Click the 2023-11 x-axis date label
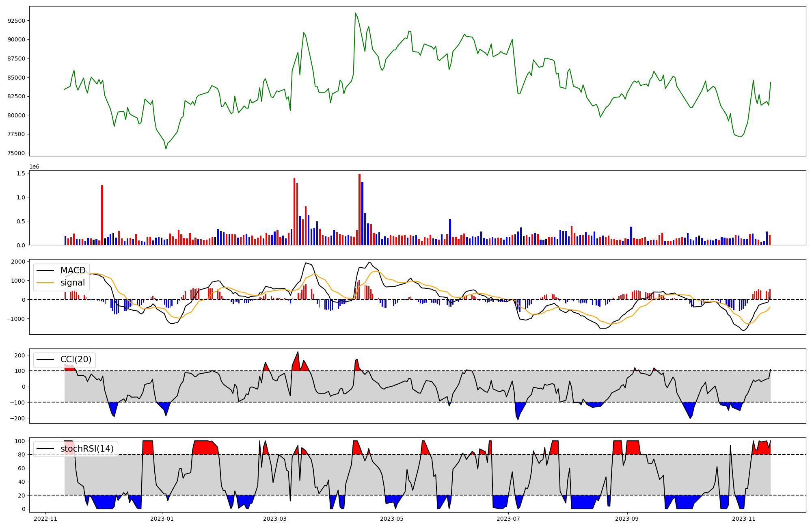This screenshot has width=812, height=528. (743, 519)
